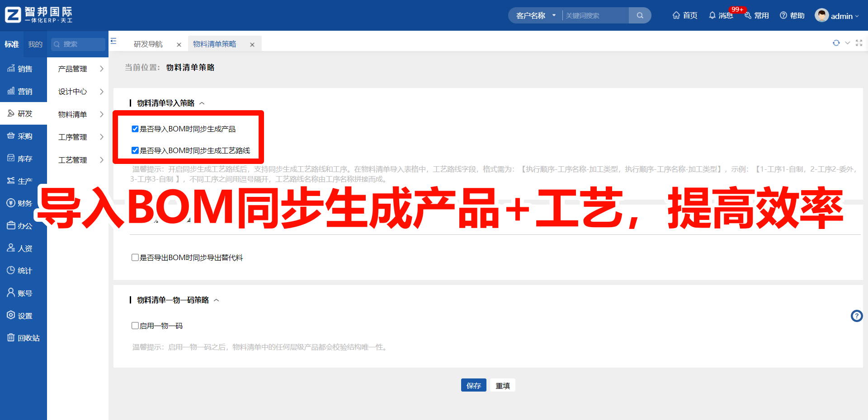The height and width of the screenshot is (420, 868).
Task: Collapse the 物料清单导入策略 section
Action: click(203, 103)
